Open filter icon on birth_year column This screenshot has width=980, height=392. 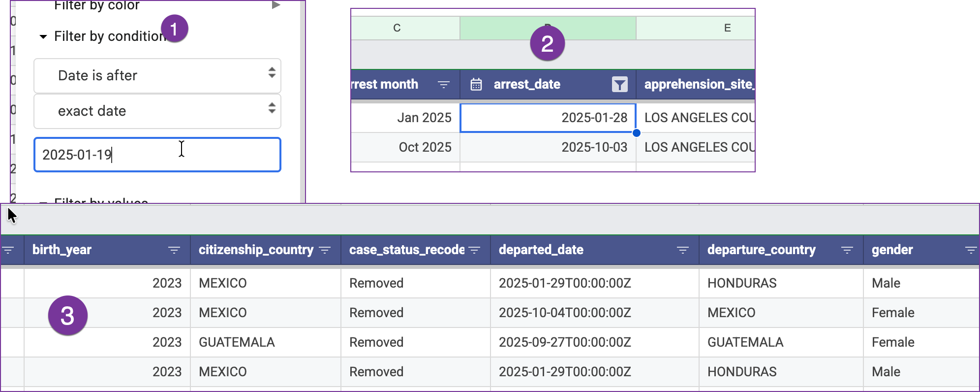click(x=174, y=250)
